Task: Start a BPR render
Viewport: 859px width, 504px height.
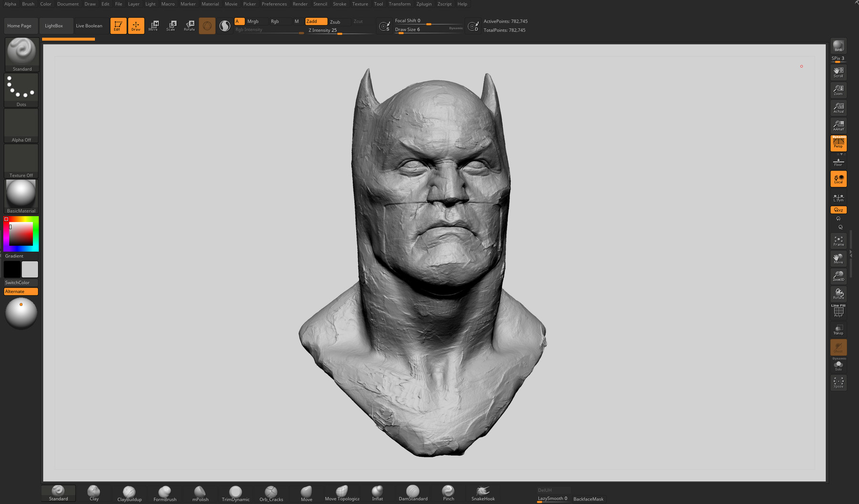Action: 838,47
